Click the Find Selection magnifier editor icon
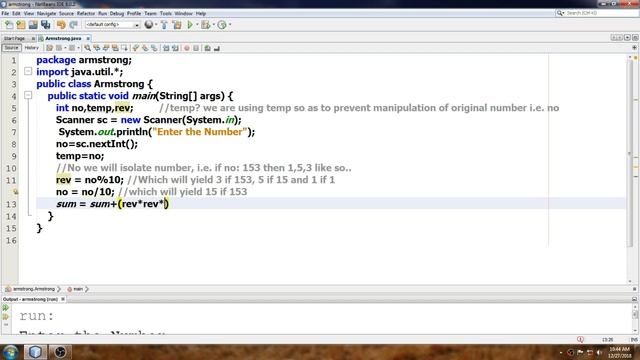640x360 pixels. [87, 48]
